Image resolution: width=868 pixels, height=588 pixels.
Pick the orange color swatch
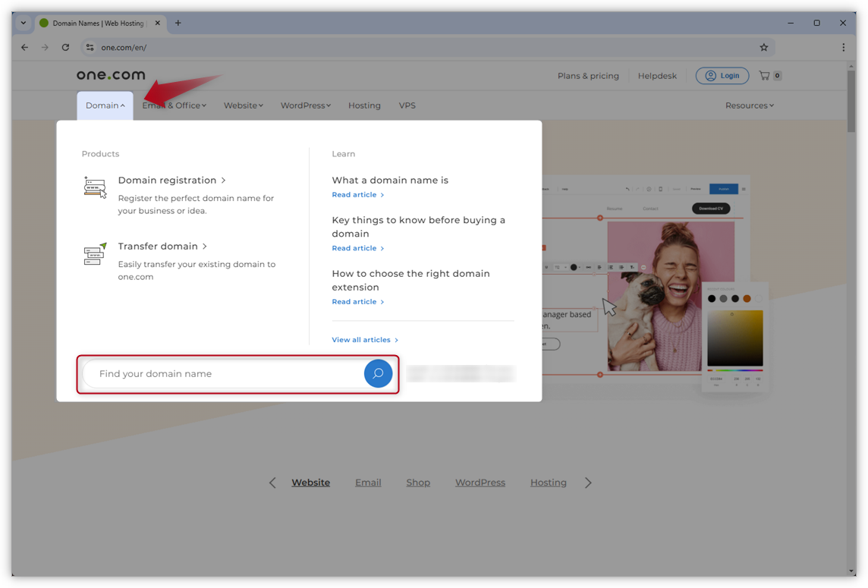point(747,298)
